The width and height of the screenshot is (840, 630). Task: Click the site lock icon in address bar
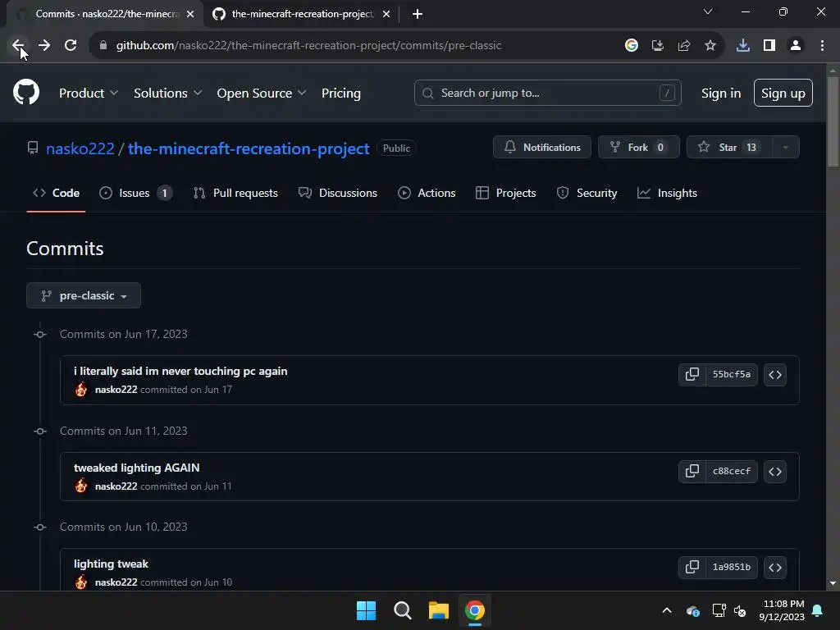tap(103, 46)
